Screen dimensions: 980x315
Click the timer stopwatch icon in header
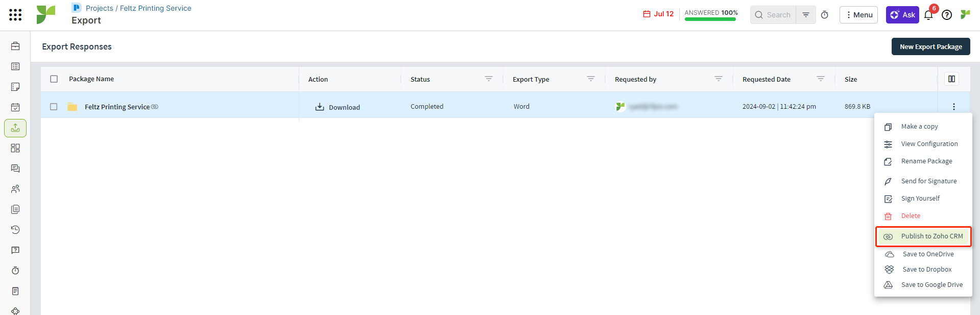[824, 15]
